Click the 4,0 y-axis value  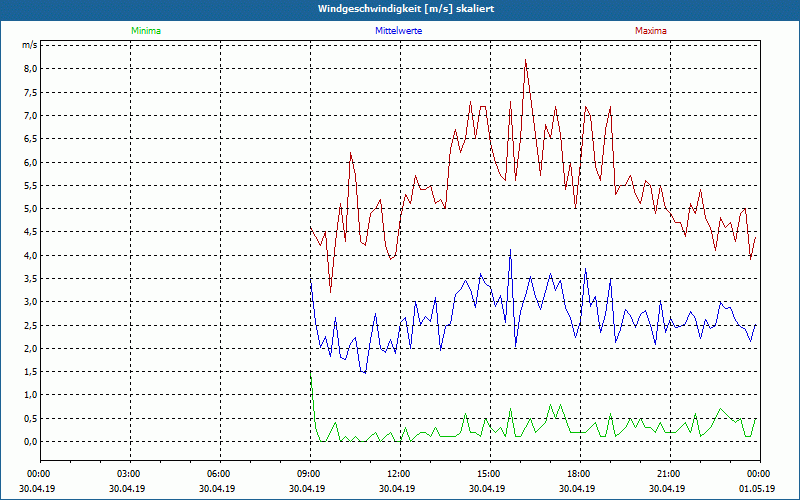31,256
